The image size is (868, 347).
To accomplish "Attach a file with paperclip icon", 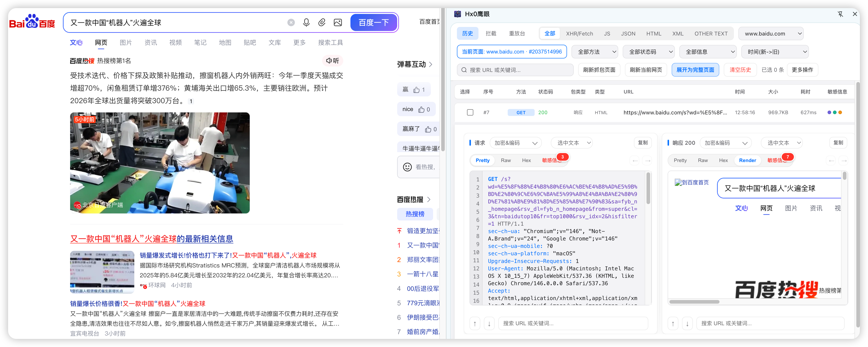I will point(322,23).
